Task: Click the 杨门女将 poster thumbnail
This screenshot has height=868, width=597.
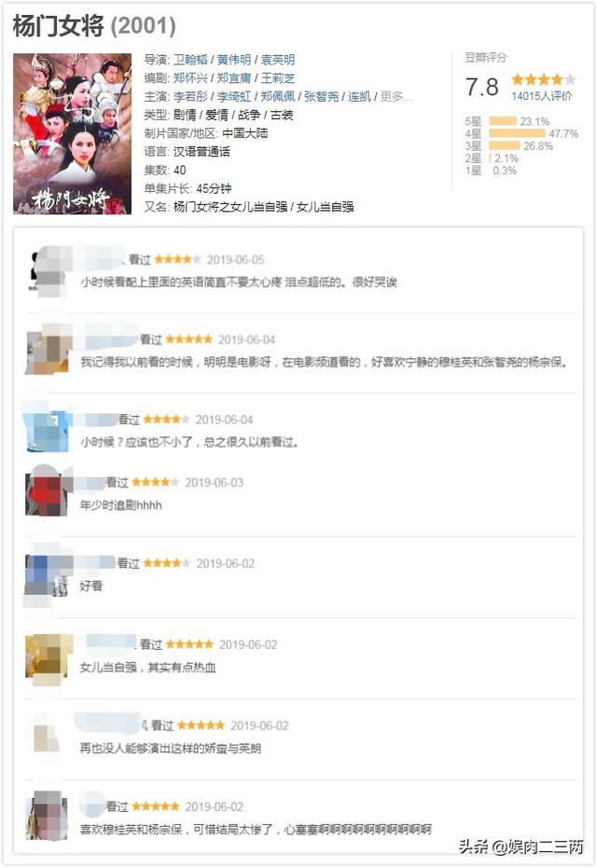Action: [72, 133]
